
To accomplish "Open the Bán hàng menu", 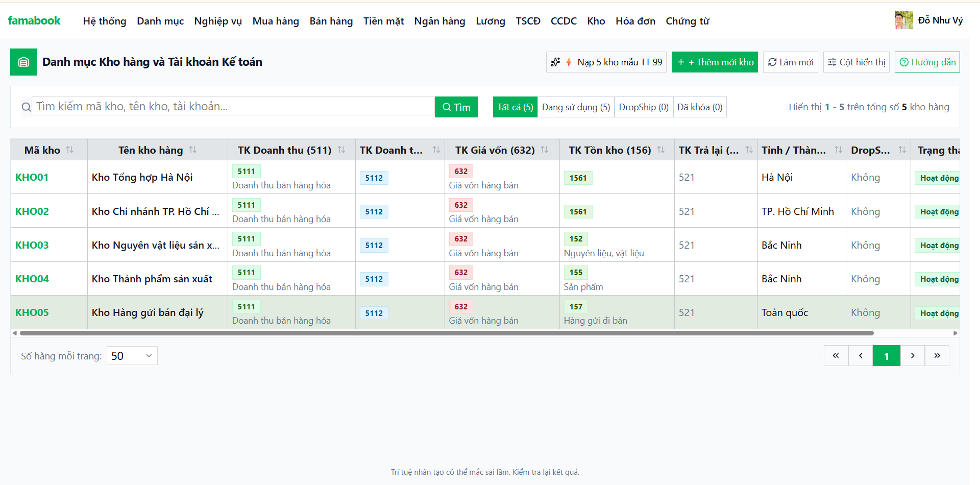I will click(x=331, y=21).
